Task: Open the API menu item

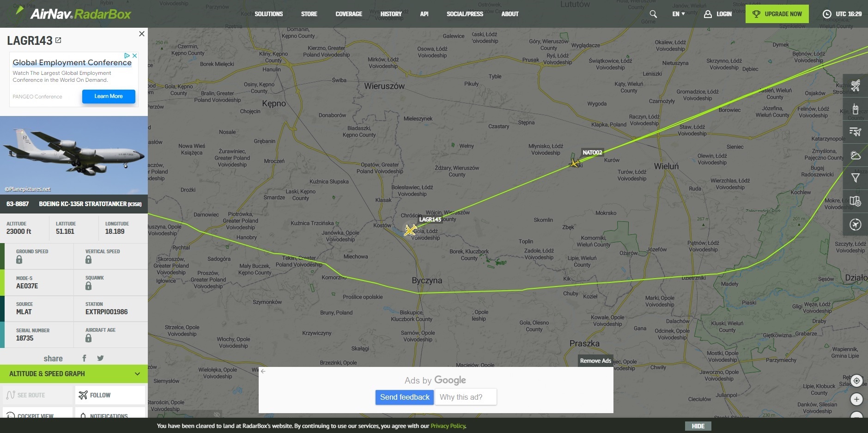Action: (x=424, y=14)
